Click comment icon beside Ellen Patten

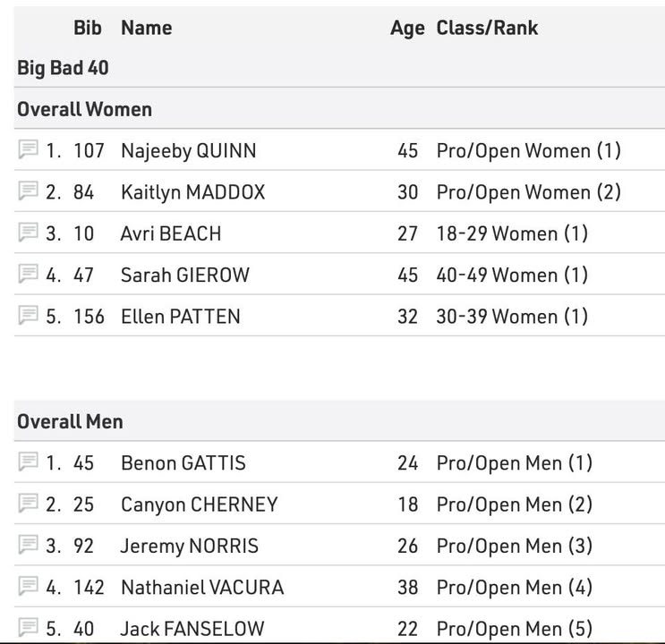tap(28, 315)
